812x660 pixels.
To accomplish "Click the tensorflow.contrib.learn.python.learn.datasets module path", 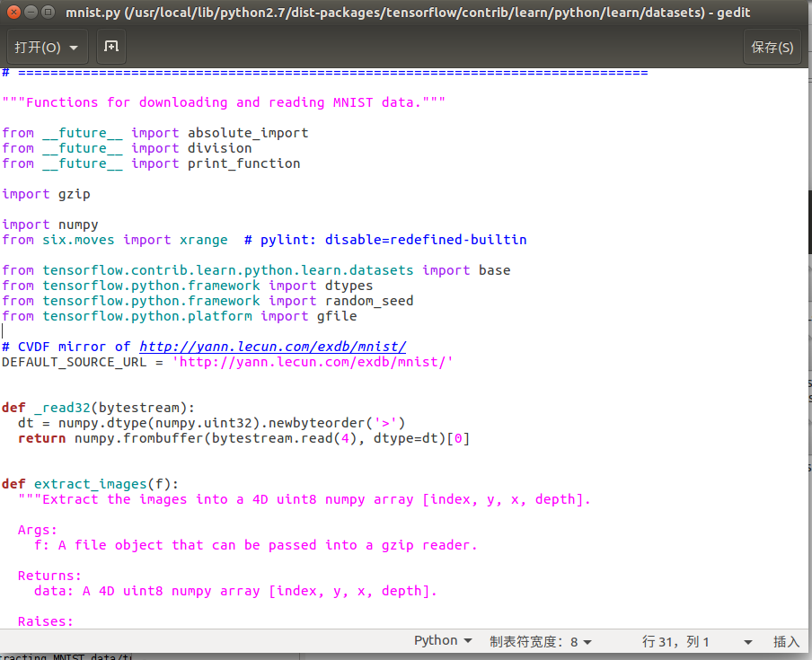I will point(228,270).
